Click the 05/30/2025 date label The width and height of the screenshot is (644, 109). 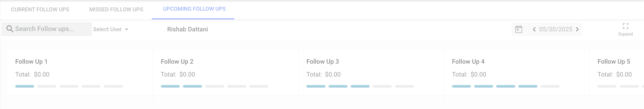click(x=556, y=29)
